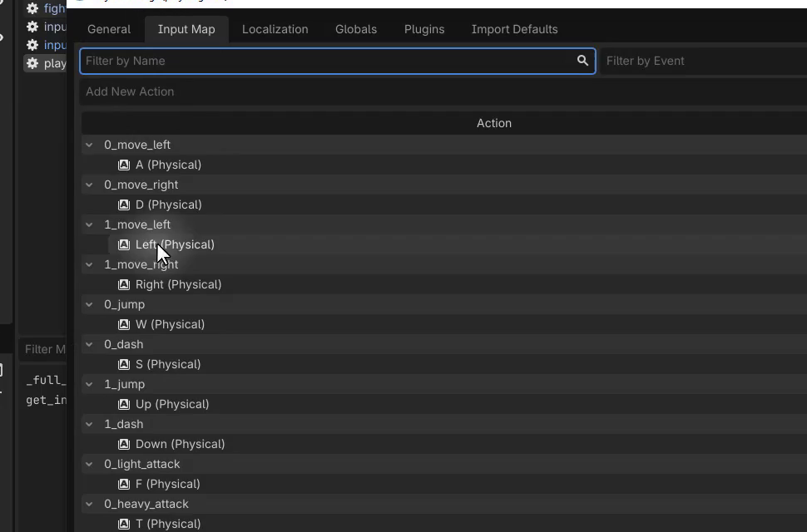Collapse the 1_dash action
This screenshot has height=532, width=807.
[89, 424]
